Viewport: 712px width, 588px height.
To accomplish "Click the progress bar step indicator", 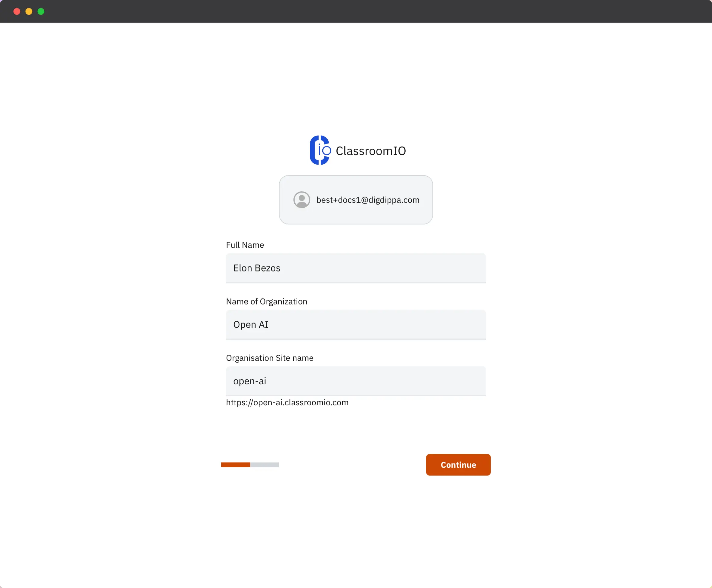I will coord(249,465).
